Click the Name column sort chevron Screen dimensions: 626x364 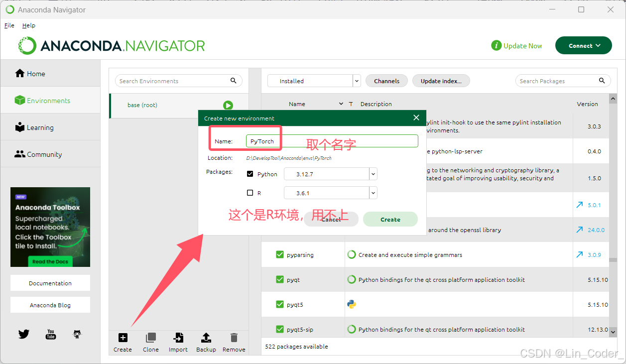click(x=341, y=104)
